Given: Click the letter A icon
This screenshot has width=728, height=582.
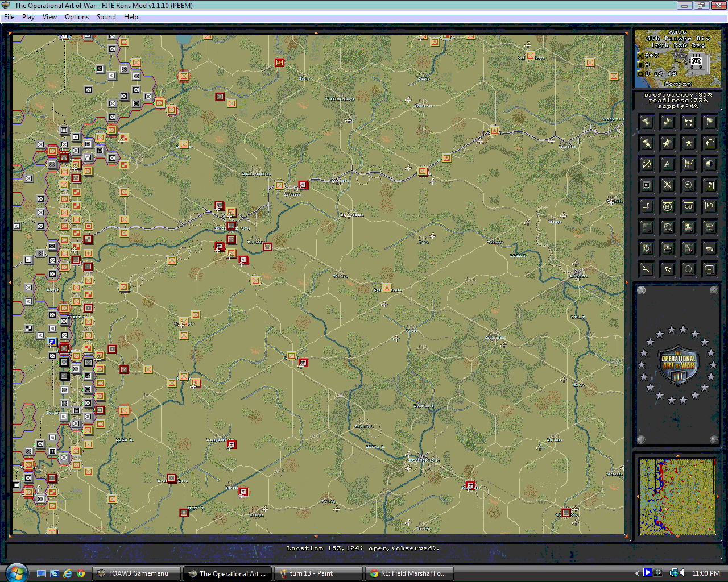Looking at the screenshot, I should [x=668, y=164].
